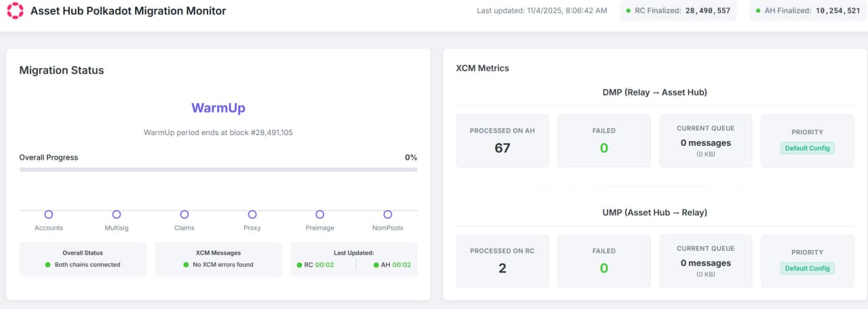The width and height of the screenshot is (868, 309).
Task: Click the Asset Hub Polkadot Migration Monitor title
Action: [x=128, y=11]
